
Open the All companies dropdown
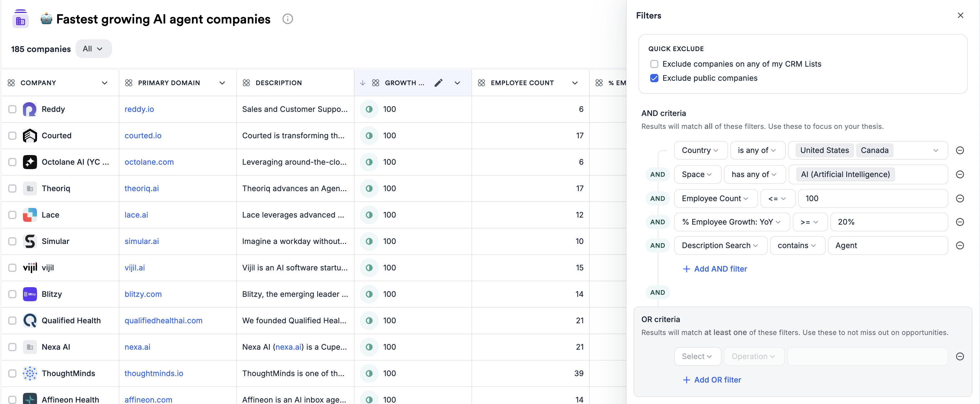(93, 49)
